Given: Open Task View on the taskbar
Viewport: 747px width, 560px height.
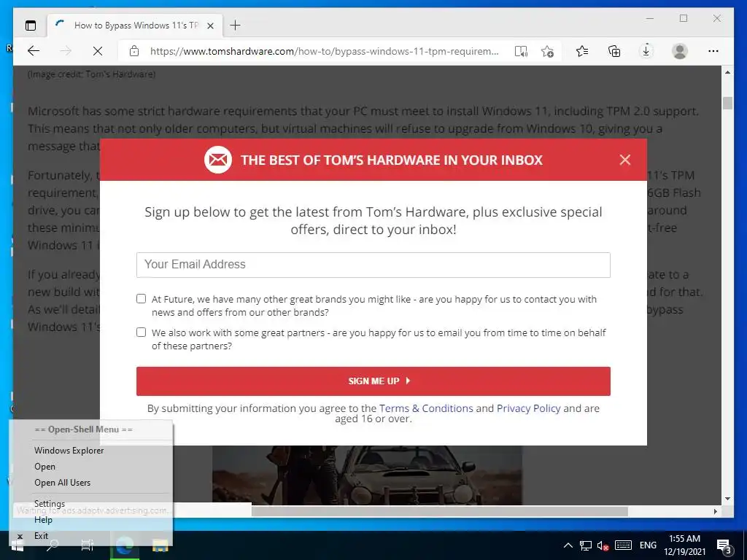Looking at the screenshot, I should (x=88, y=545).
